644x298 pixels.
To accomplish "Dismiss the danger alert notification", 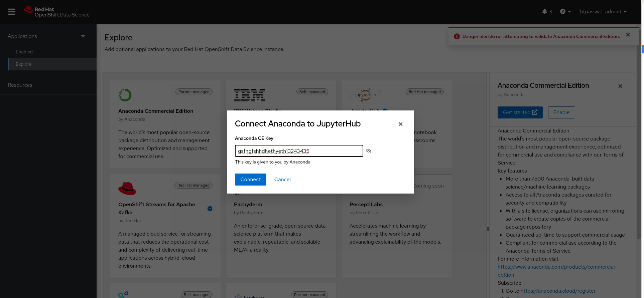I will pos(628,35).
